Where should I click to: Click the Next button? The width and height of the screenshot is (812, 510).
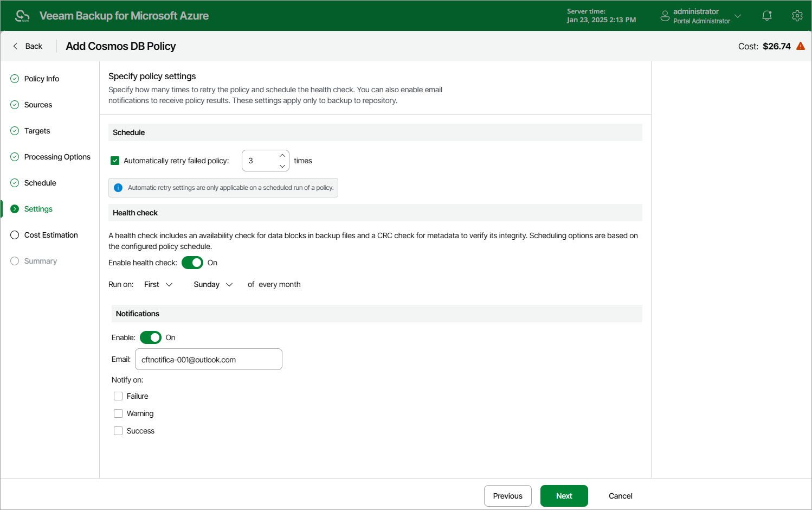[x=564, y=496]
